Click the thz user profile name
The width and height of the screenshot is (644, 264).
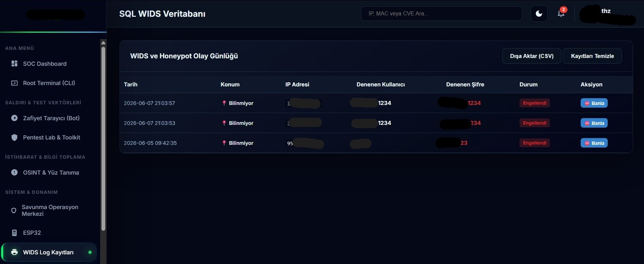pyautogui.click(x=606, y=11)
